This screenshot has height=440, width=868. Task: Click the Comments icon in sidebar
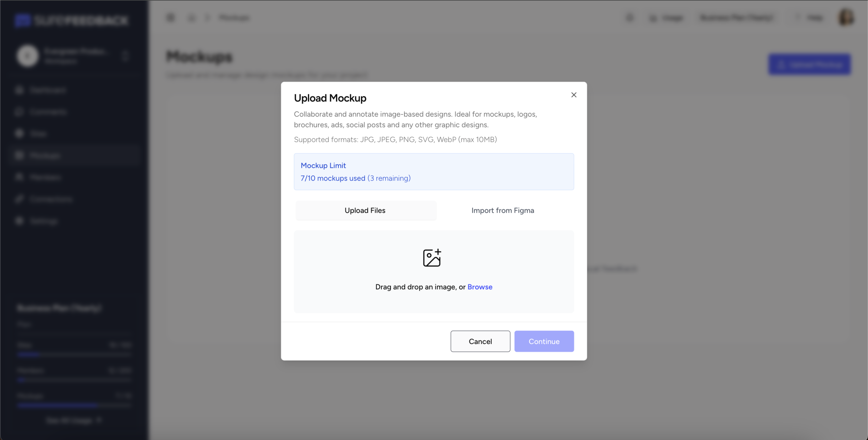19,112
